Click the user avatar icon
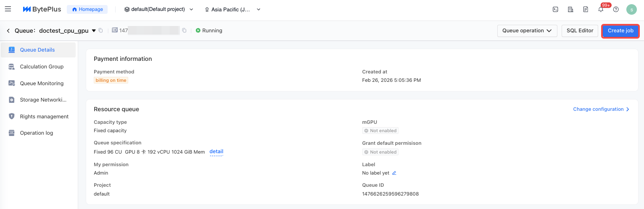The image size is (644, 209). point(632,9)
